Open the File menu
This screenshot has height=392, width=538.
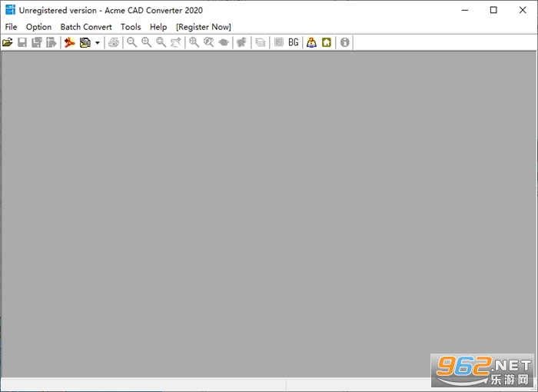point(11,27)
